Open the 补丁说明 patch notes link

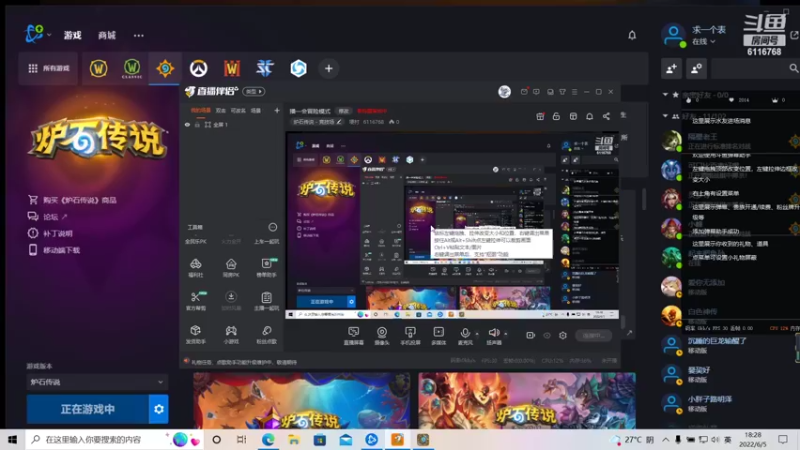tap(50, 233)
